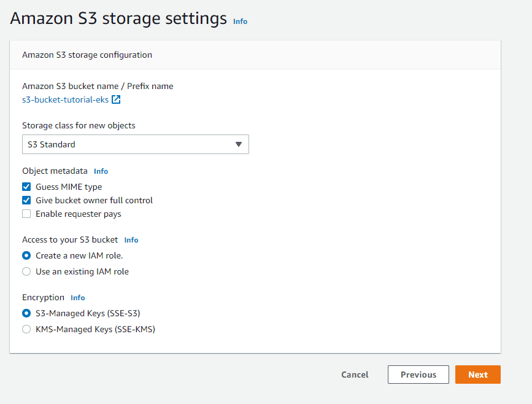Enable requester pays checkbox
Image resolution: width=532 pixels, height=404 pixels.
click(x=26, y=214)
